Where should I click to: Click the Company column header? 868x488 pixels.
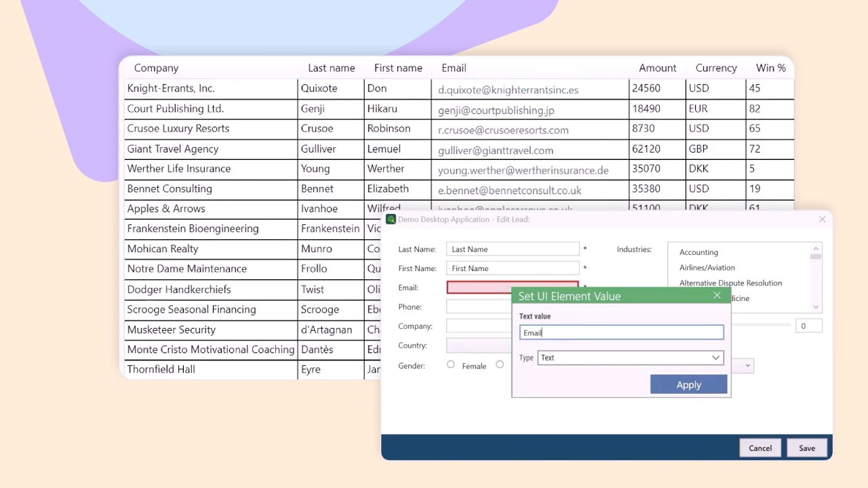pyautogui.click(x=156, y=68)
